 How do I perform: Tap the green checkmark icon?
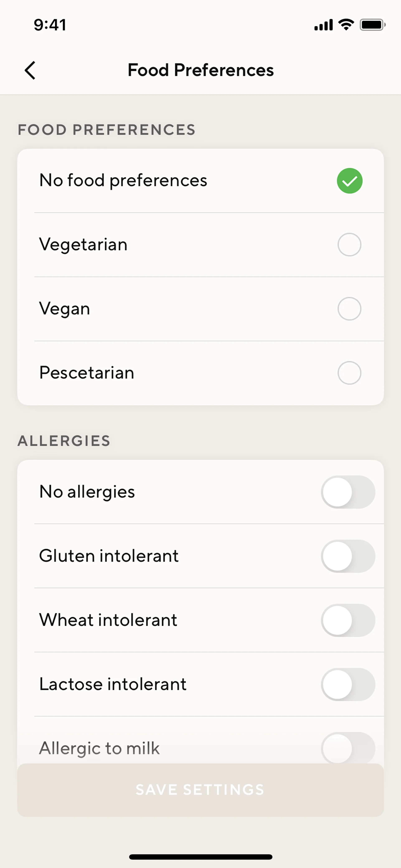click(x=349, y=181)
